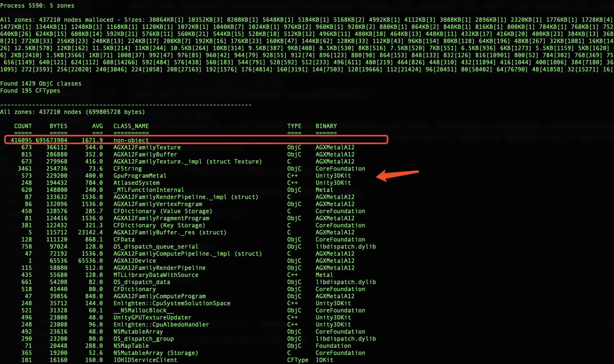
Task: Click the plain AGXA12FamilyRenderPipeline class name
Action: pyautogui.click(x=160, y=268)
